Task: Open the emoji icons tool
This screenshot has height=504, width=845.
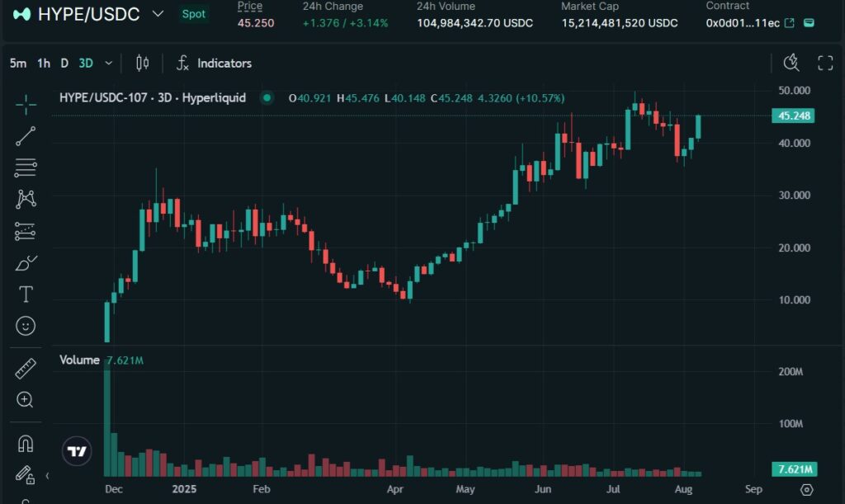Action: point(26,326)
